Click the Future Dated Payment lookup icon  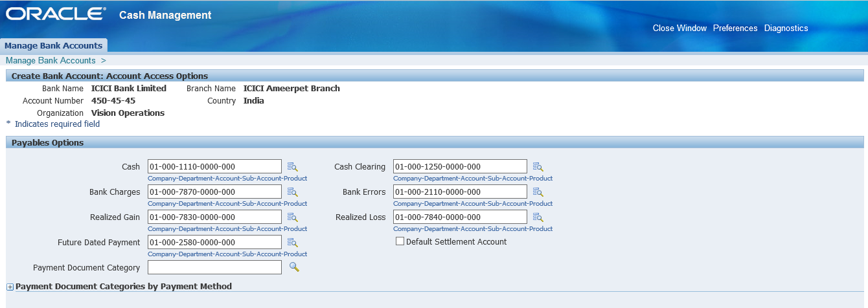(x=292, y=243)
